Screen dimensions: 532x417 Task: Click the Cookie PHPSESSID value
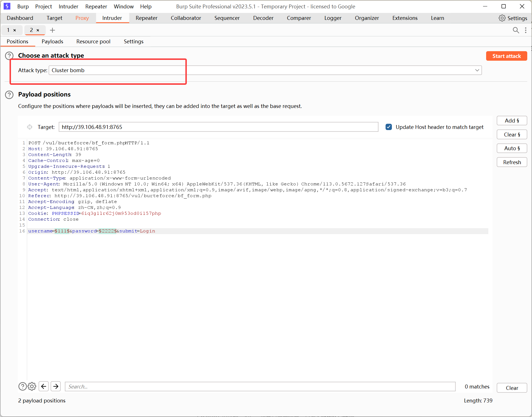[121, 213]
